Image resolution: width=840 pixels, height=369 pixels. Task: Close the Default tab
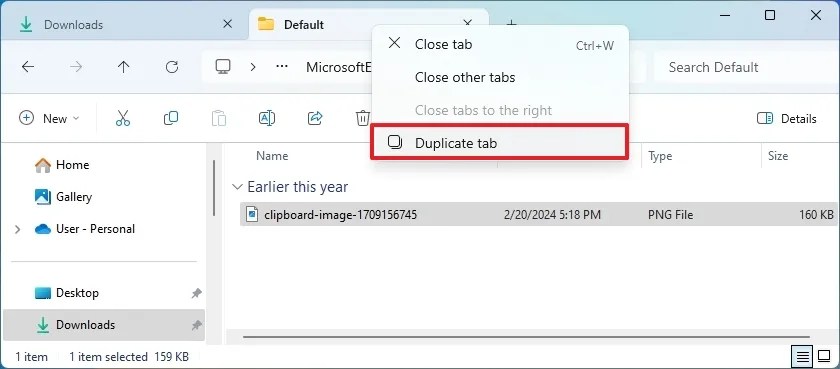tap(467, 22)
